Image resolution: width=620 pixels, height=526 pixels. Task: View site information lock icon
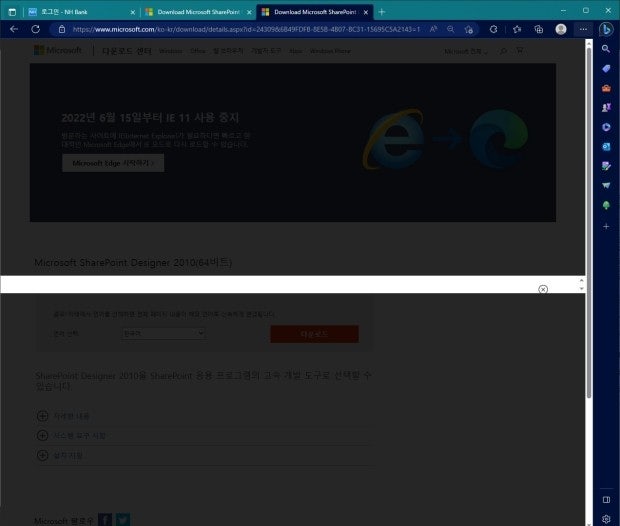click(62, 29)
